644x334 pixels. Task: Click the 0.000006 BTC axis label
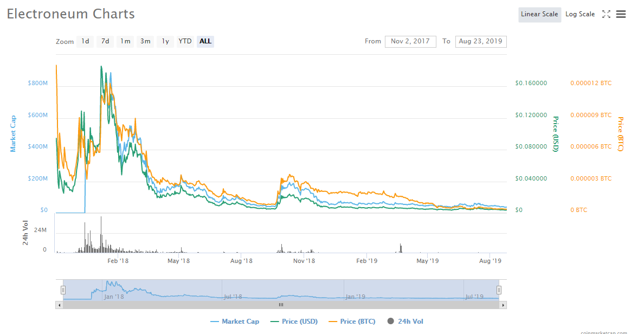(x=591, y=146)
